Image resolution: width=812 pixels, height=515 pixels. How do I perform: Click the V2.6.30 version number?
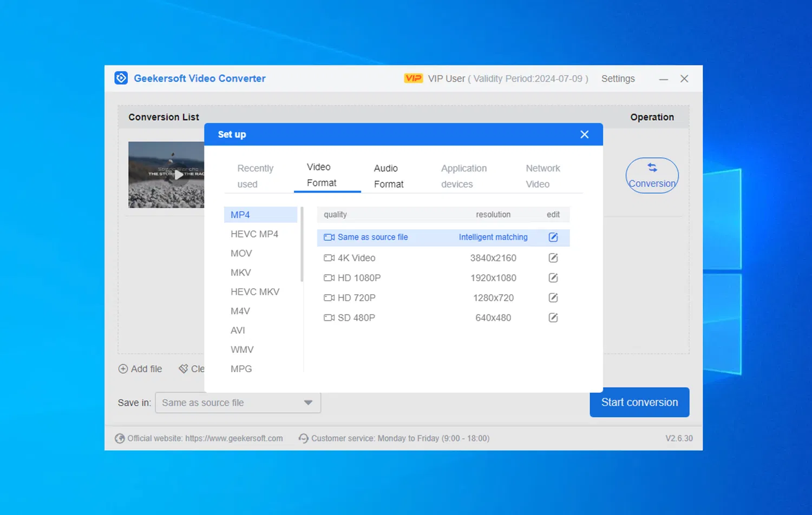(679, 438)
